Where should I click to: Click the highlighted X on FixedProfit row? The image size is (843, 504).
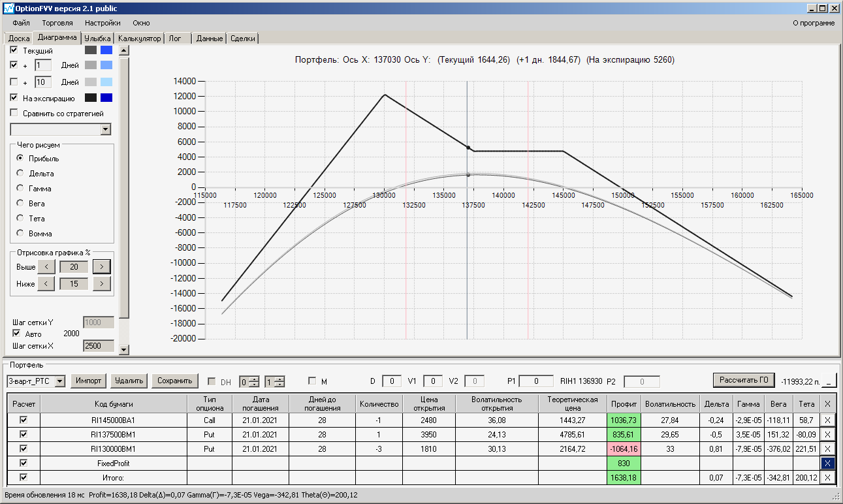(x=828, y=463)
